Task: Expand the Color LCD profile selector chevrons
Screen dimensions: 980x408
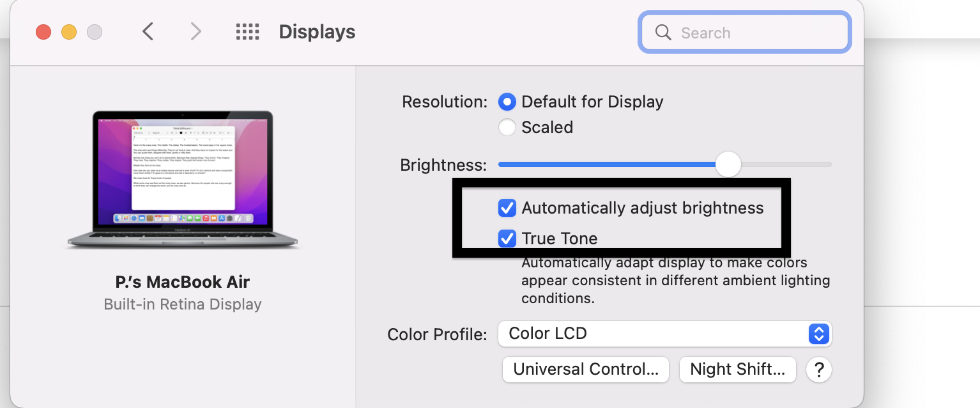Action: tap(818, 333)
